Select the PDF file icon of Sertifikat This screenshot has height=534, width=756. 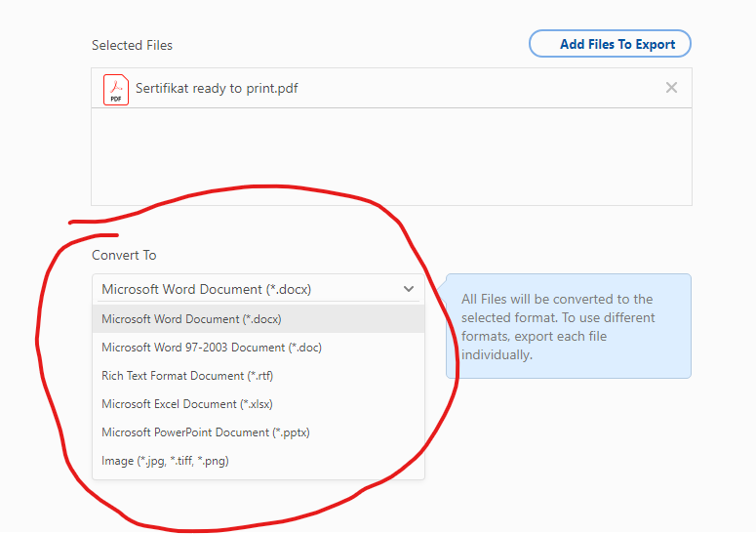(116, 89)
